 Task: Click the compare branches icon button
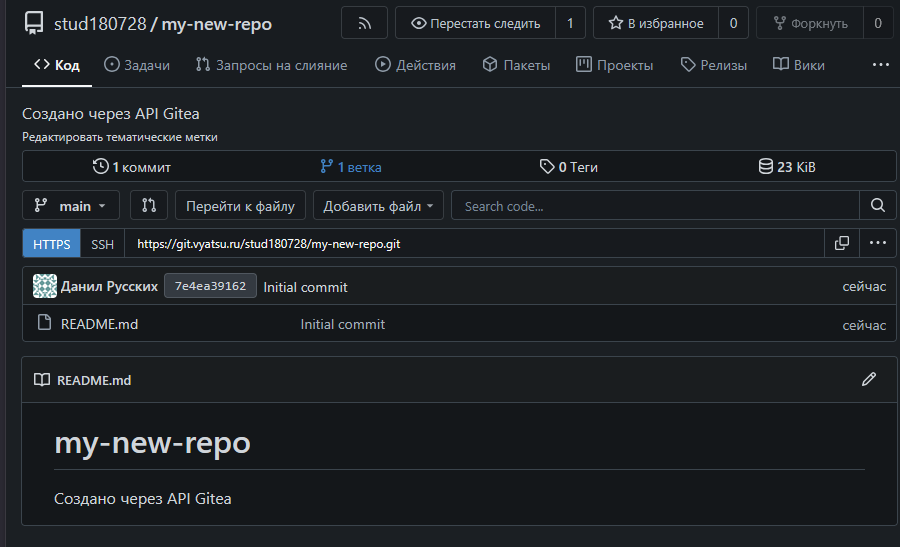click(149, 206)
